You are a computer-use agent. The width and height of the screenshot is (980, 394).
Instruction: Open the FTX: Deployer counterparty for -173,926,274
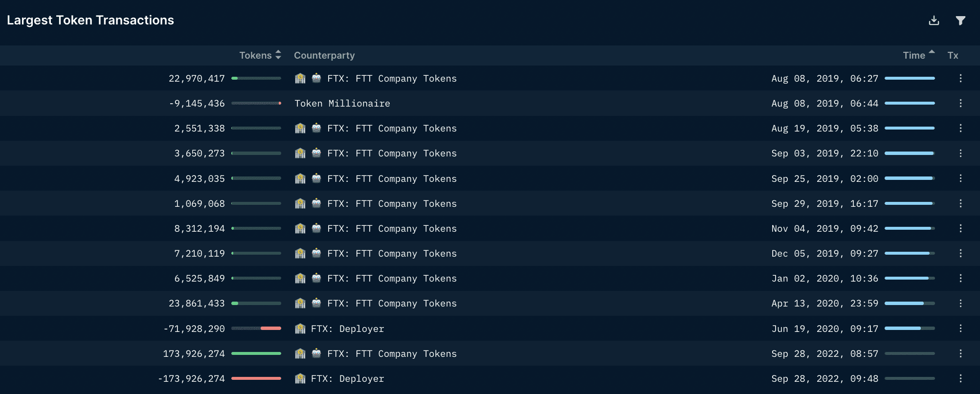(348, 378)
